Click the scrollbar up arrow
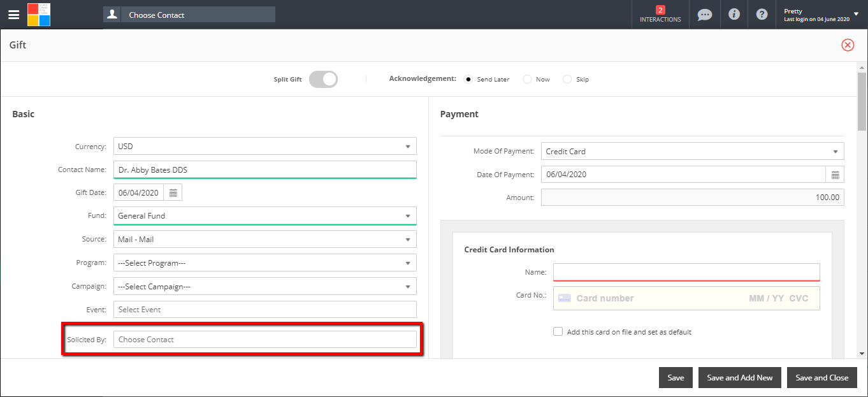The image size is (868, 397). 862,68
